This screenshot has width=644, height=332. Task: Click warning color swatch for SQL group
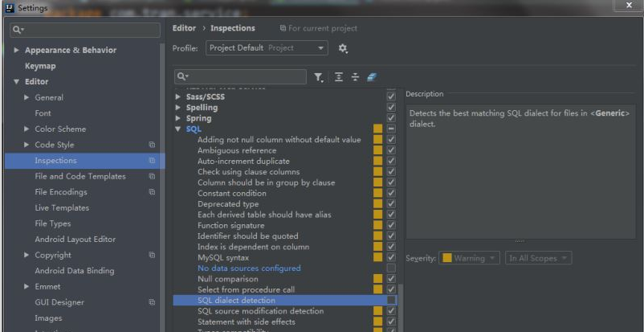pyautogui.click(x=378, y=129)
